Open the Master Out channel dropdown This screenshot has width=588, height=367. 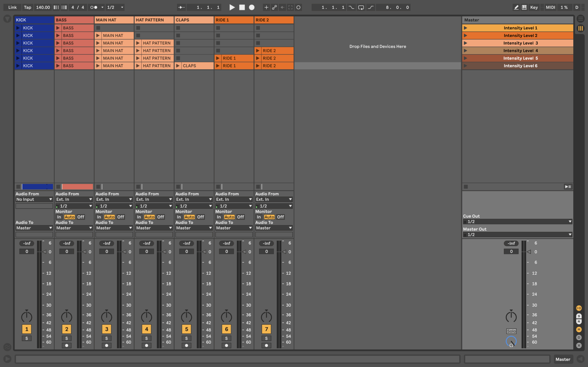(x=517, y=234)
